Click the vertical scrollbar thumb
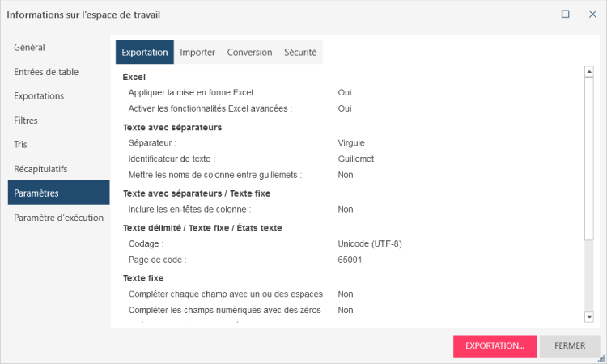The width and height of the screenshot is (607, 364). [588, 158]
